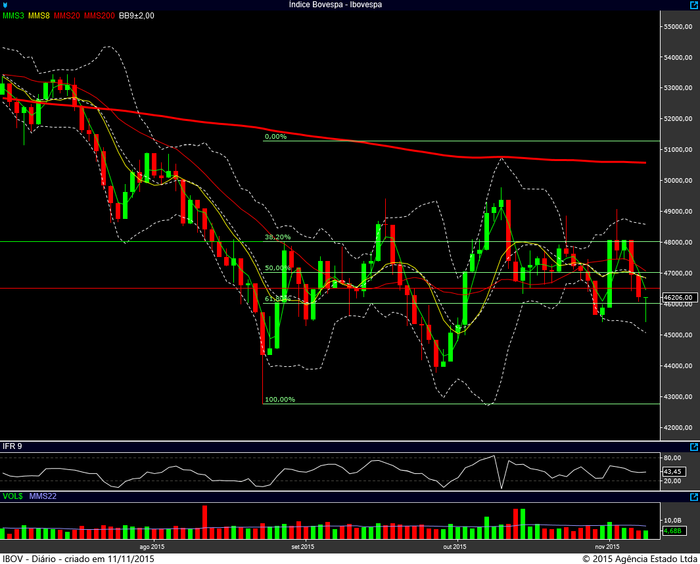The image size is (700, 564).
Task: Click the IFR current value 43,45
Action: pos(672,472)
